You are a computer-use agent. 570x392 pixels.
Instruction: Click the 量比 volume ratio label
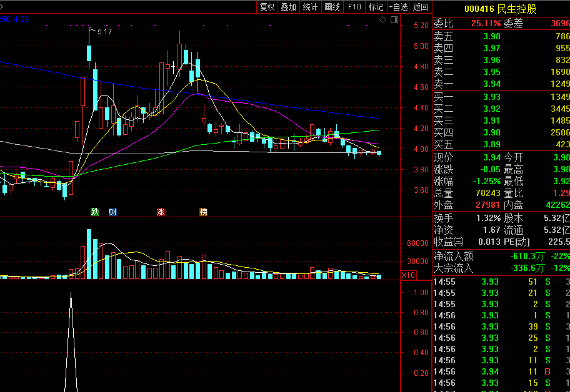pyautogui.click(x=513, y=194)
